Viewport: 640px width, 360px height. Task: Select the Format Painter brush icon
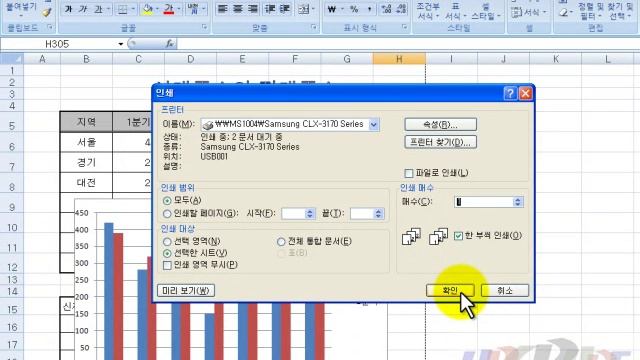47,12
